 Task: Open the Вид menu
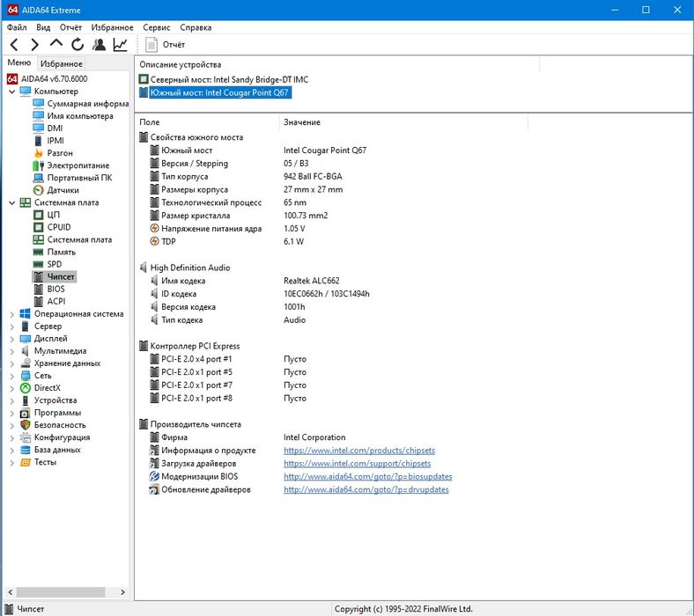[43, 27]
